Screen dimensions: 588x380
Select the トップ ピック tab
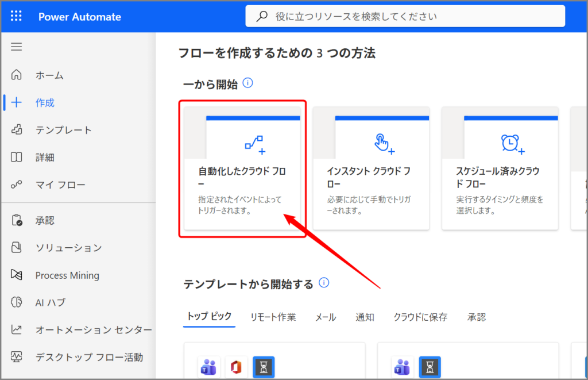click(x=210, y=317)
